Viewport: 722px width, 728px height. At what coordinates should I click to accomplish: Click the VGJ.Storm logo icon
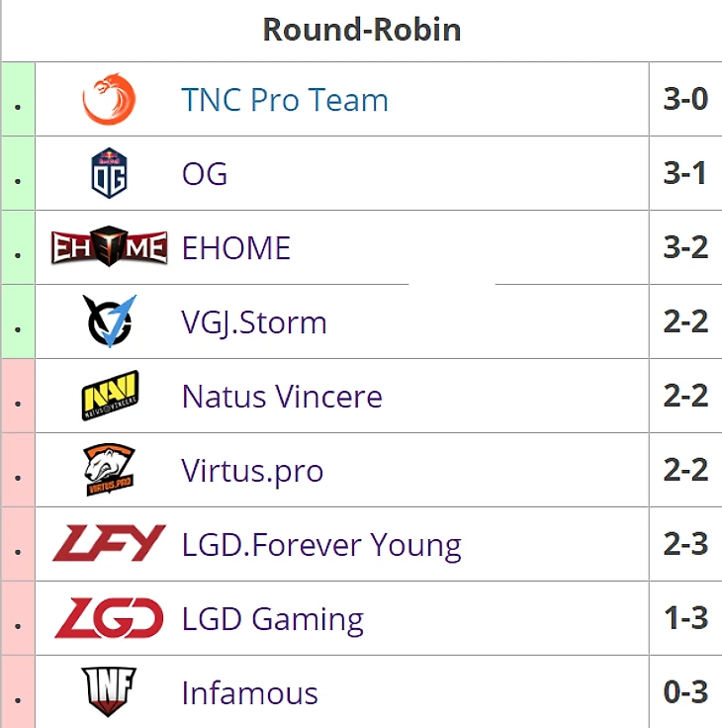click(x=108, y=321)
